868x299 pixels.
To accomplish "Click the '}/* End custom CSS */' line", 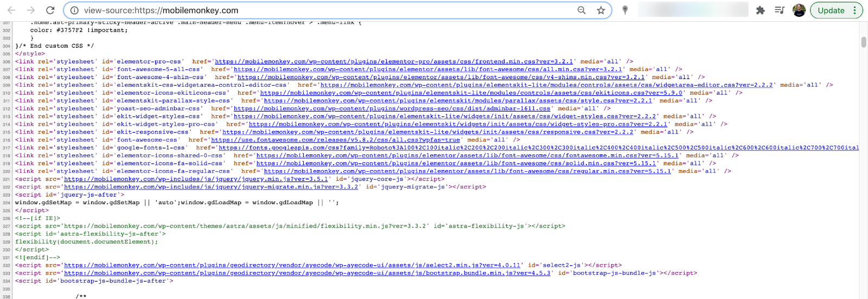I will click(54, 46).
